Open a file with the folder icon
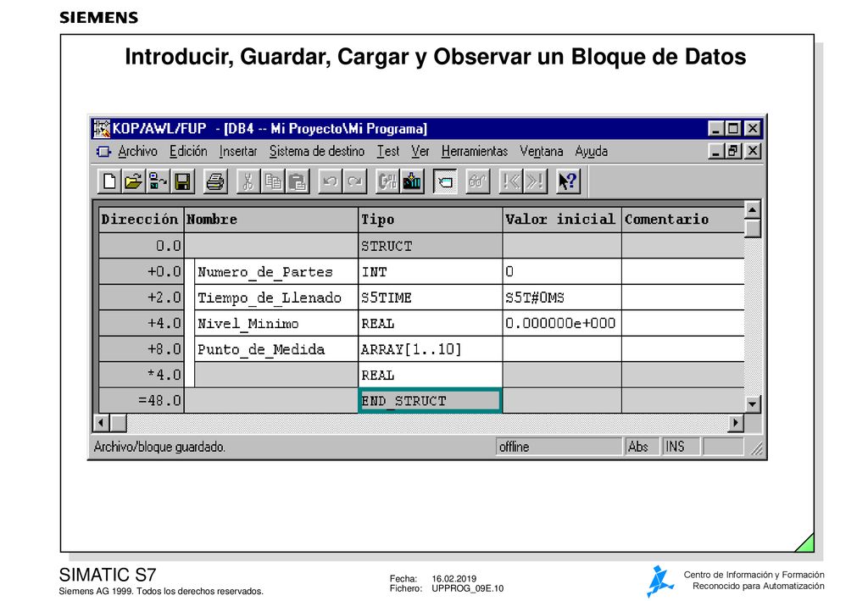 click(x=133, y=181)
